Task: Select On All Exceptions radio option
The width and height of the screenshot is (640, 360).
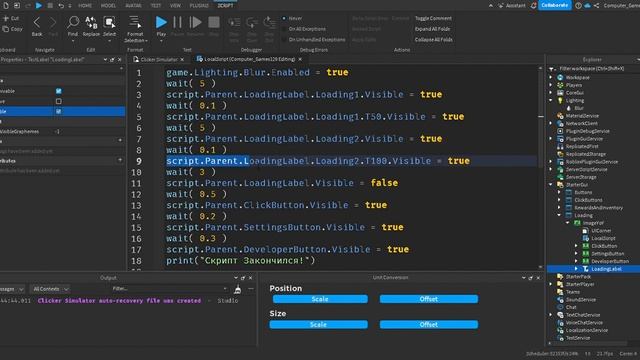Action: pyautogui.click(x=284, y=29)
